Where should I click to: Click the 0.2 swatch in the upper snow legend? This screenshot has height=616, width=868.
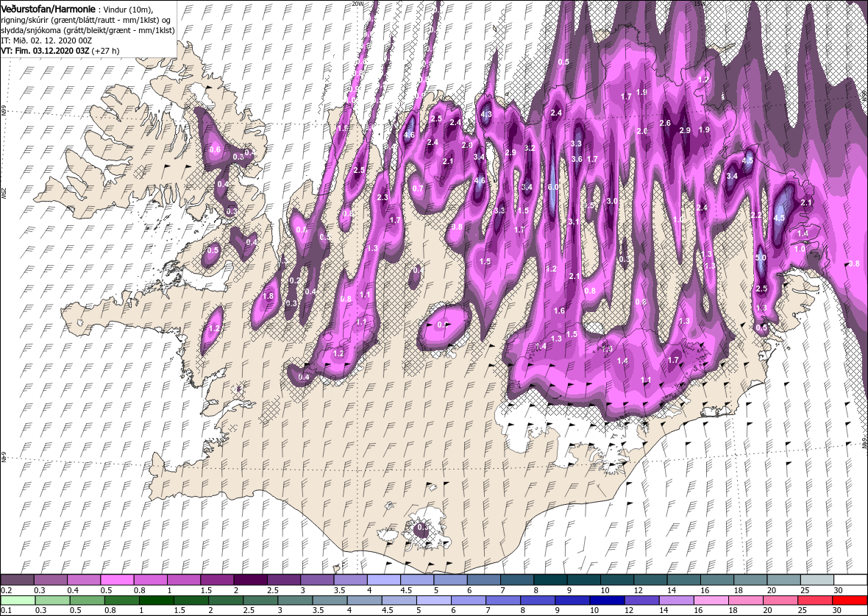pos(17,579)
